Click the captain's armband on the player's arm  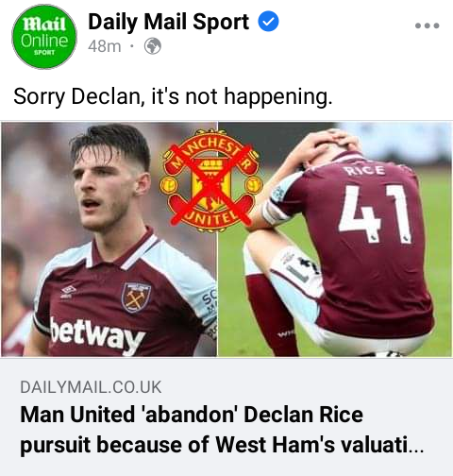click(x=275, y=212)
